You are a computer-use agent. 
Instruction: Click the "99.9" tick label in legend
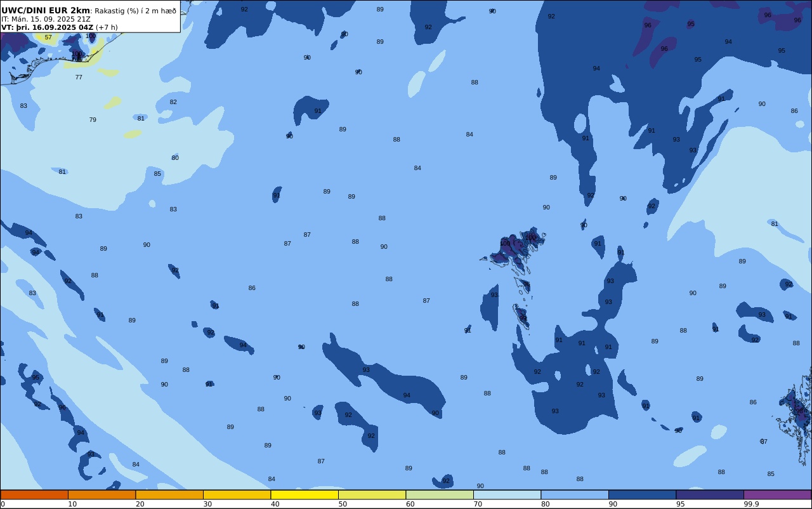tap(752, 504)
